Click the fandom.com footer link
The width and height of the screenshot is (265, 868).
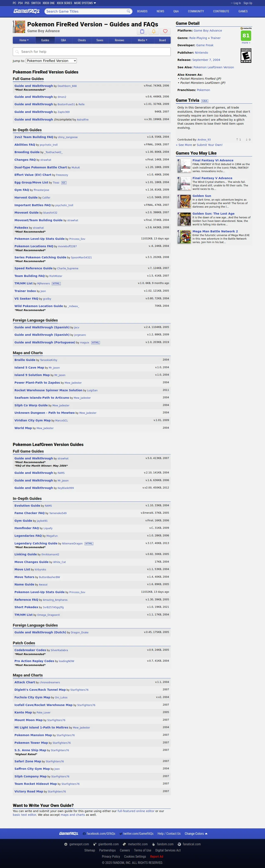(x=162, y=844)
